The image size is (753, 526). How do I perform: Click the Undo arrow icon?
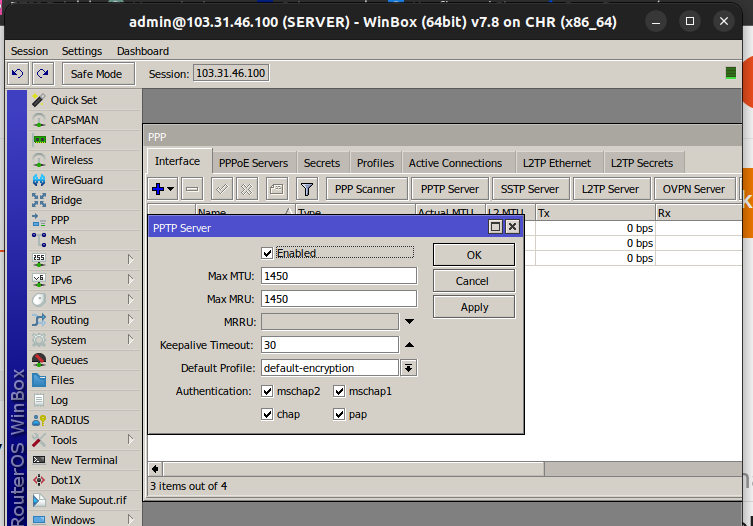tap(18, 73)
